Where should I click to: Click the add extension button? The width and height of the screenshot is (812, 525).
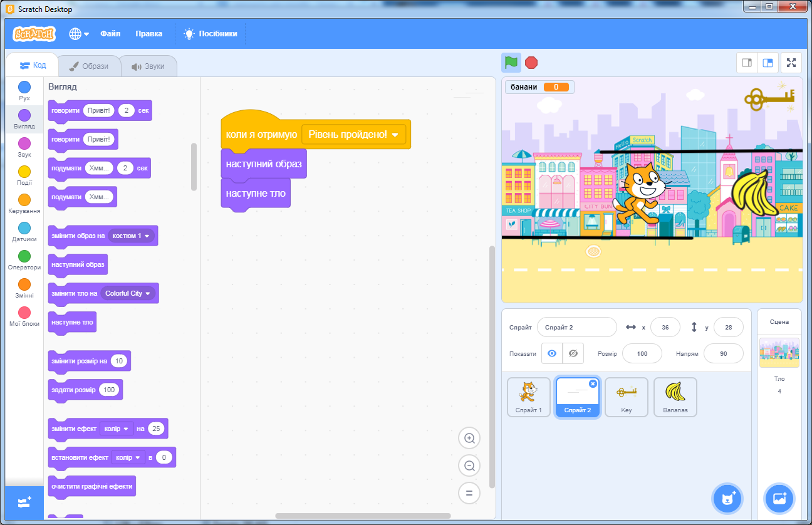(x=24, y=502)
